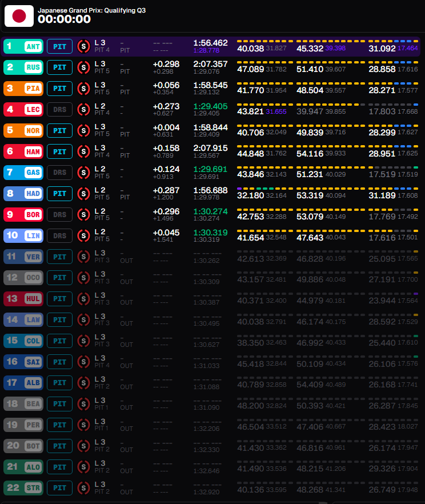Click soft tyre icon in PIA row
Screen dimensions: 425x504
pos(83,89)
